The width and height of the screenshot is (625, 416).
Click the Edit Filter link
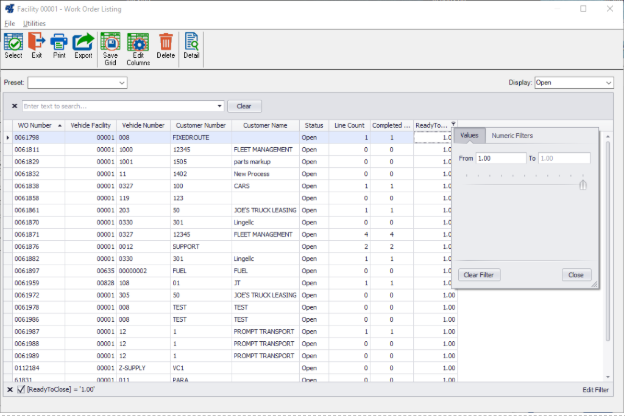[x=595, y=389]
